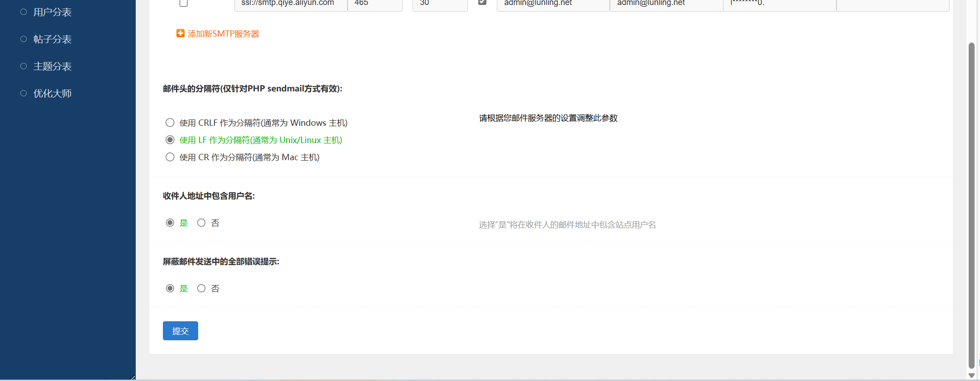Select CRLF separator for Windows hosts
This screenshot has width=980, height=381.
(170, 123)
